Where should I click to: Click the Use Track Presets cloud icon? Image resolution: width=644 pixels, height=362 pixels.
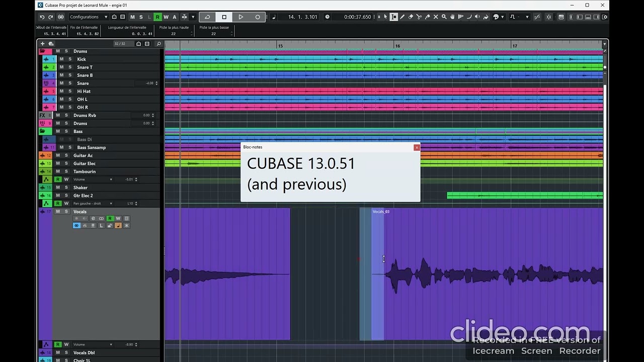coord(51,44)
